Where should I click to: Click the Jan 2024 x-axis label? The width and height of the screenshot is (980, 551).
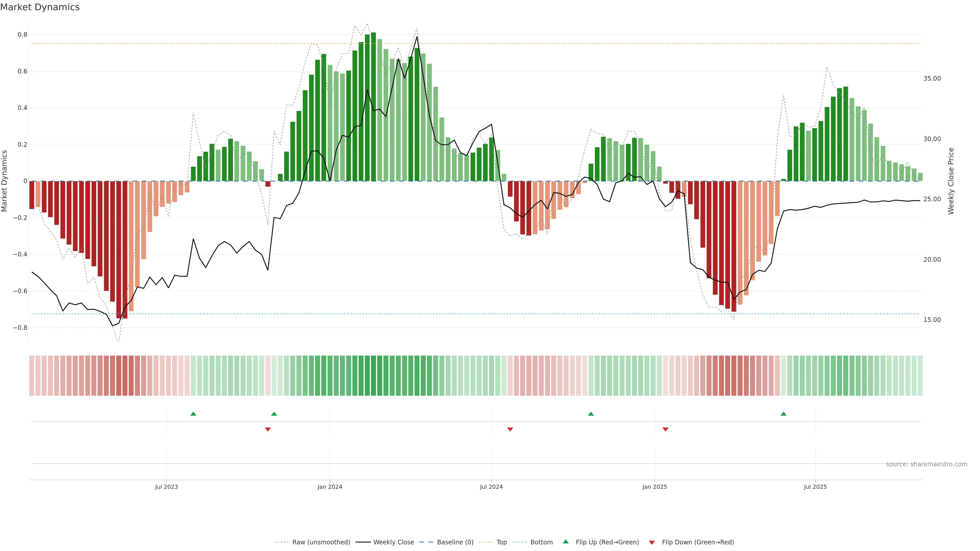pos(330,487)
